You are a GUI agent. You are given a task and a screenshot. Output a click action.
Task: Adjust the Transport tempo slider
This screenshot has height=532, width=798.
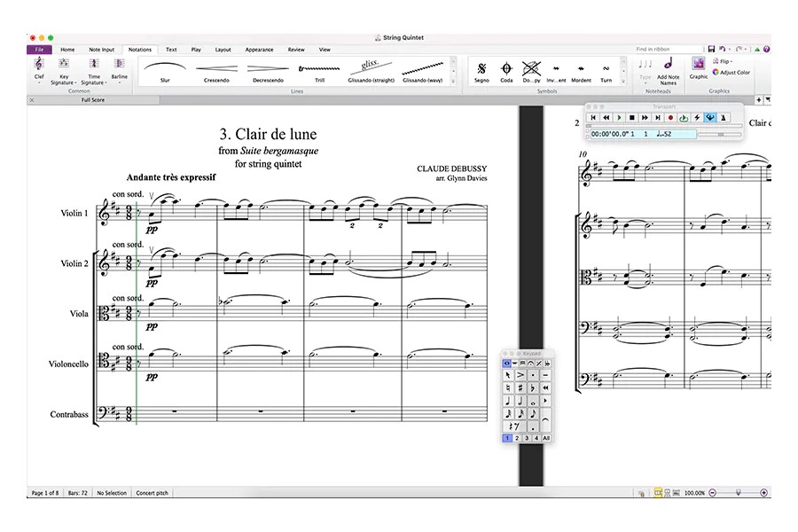[x=720, y=135]
